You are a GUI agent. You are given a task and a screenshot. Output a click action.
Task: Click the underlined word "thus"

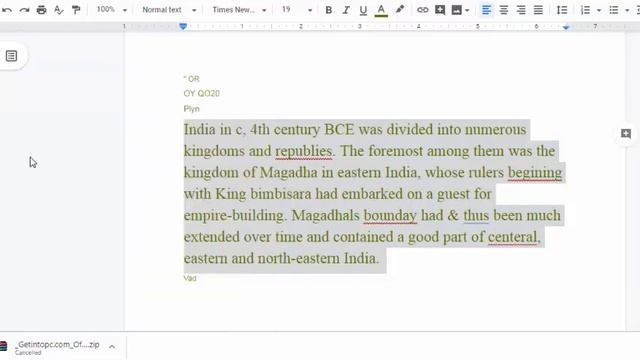(x=476, y=216)
